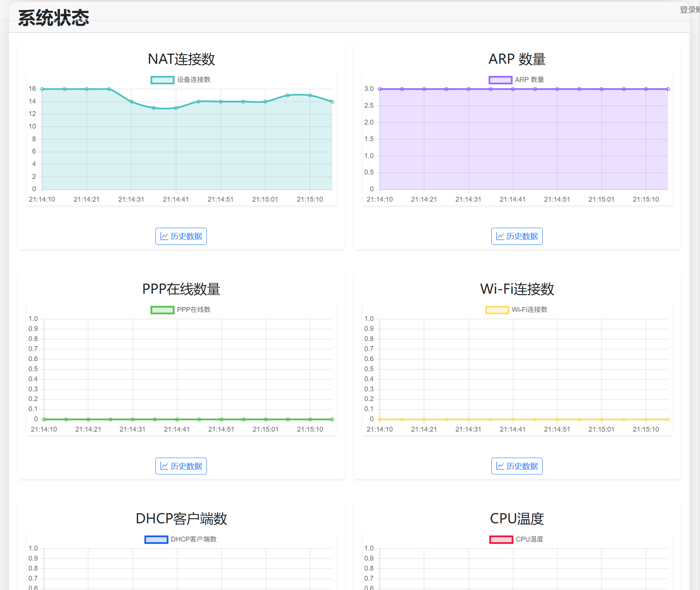Click the rightmost data point on NAT chart
Viewport: 700px width, 590px height.
pos(332,101)
